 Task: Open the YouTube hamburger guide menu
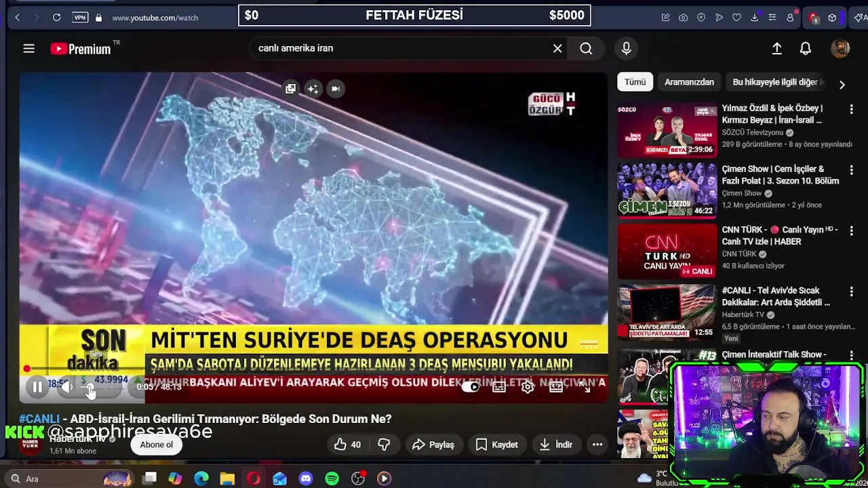[28, 48]
